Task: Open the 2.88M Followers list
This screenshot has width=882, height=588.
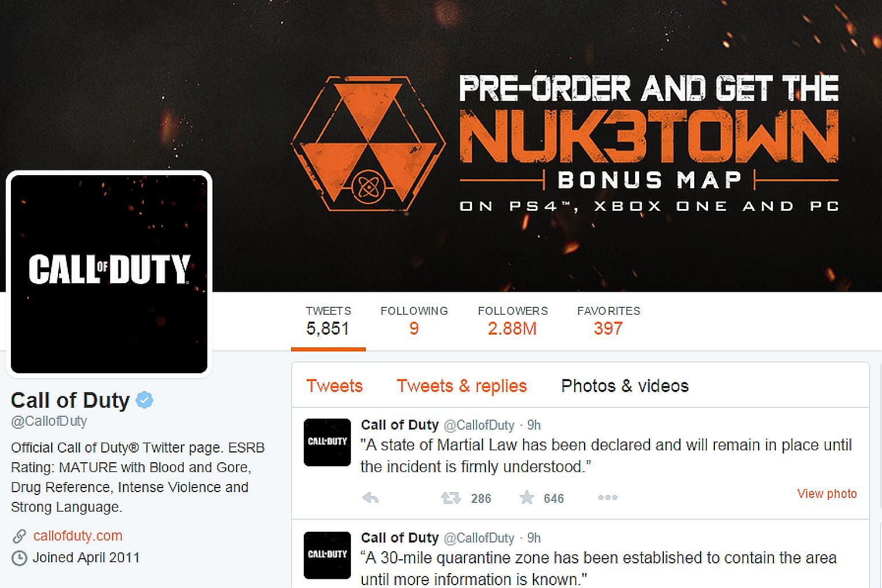Action: pyautogui.click(x=513, y=320)
